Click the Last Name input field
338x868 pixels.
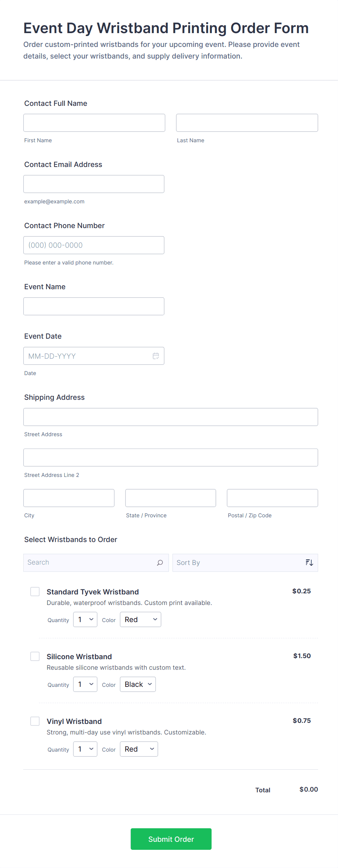coord(247,123)
